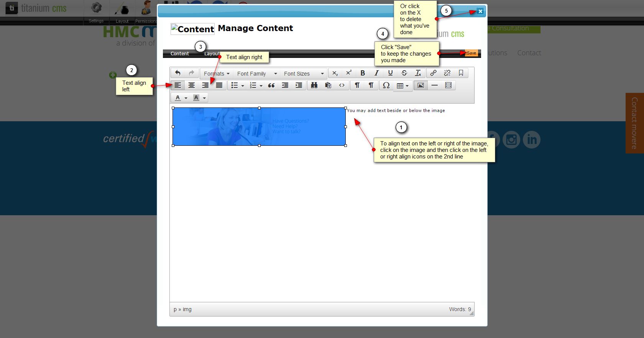
Task: Open the text color picker arrow
Action: point(186,98)
